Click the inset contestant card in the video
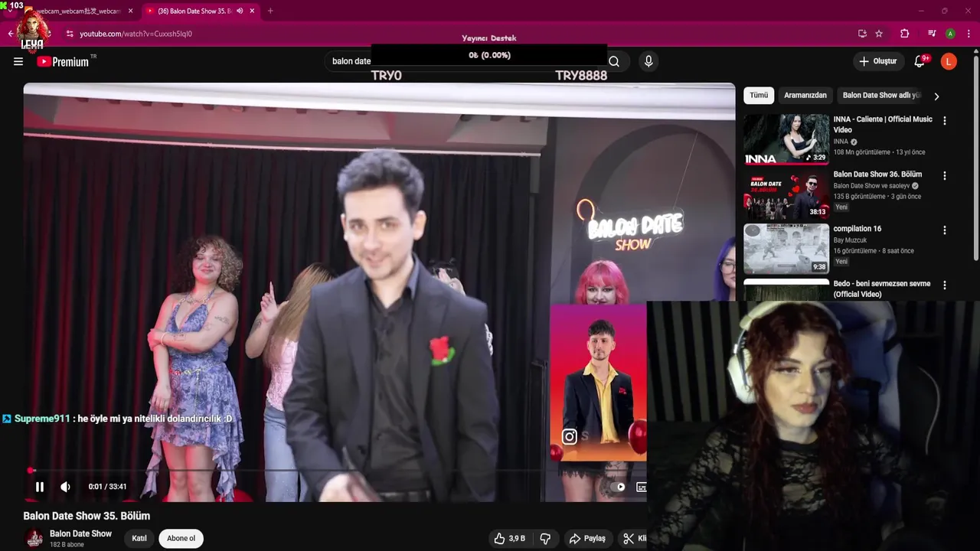Screen dimensions: 980x551 (x=599, y=383)
